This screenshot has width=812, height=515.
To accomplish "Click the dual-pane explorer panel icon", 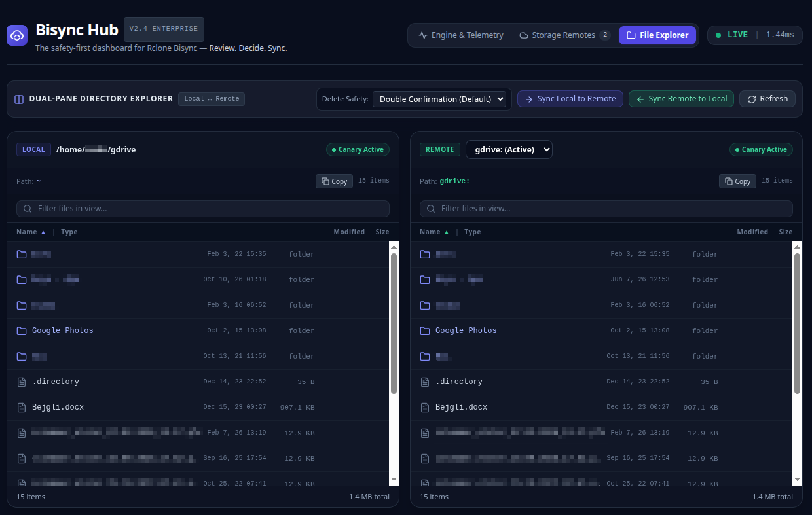I will (x=19, y=99).
